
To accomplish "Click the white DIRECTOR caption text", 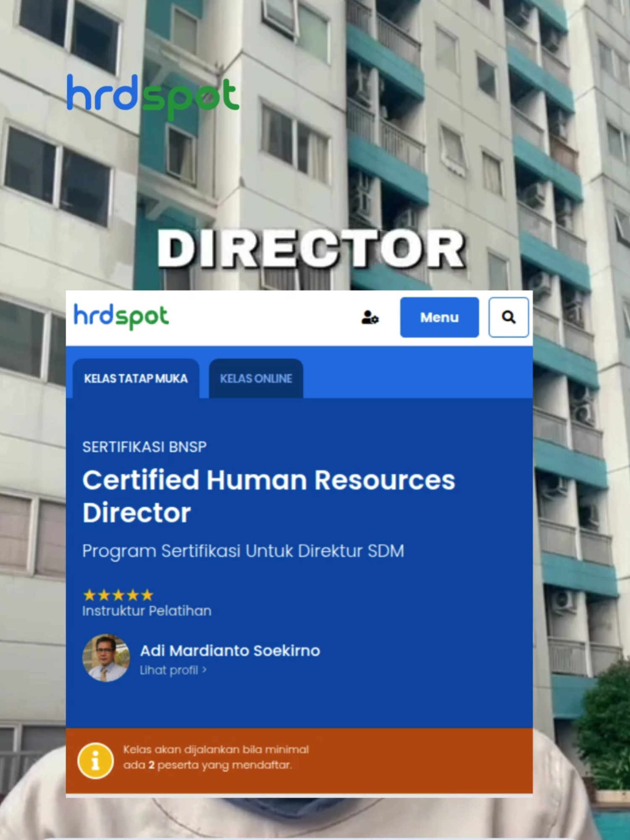I will tap(311, 249).
